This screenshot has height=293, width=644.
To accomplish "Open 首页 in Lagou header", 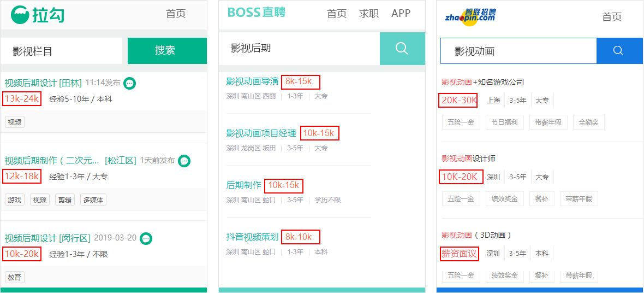I will coord(176,14).
